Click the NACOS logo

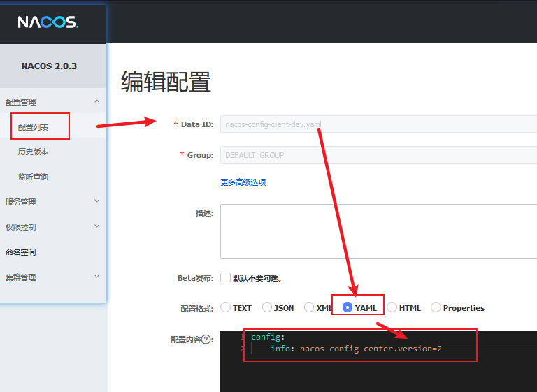coord(48,22)
